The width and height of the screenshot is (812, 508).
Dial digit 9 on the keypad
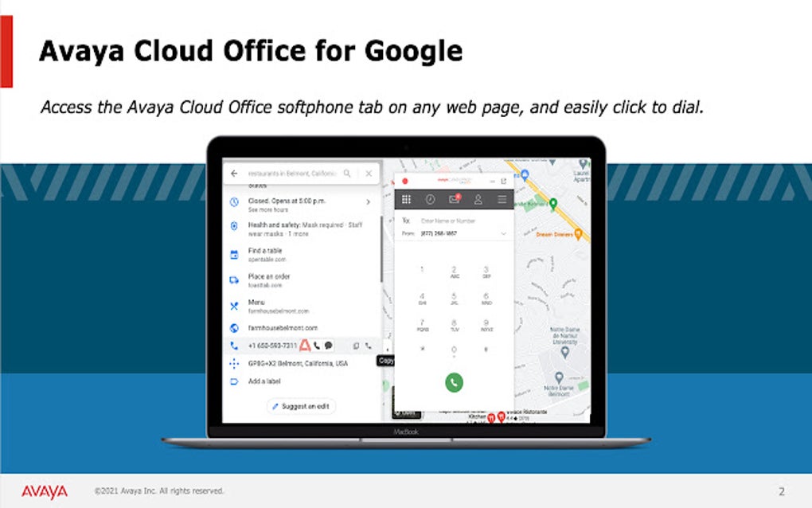coord(486,325)
